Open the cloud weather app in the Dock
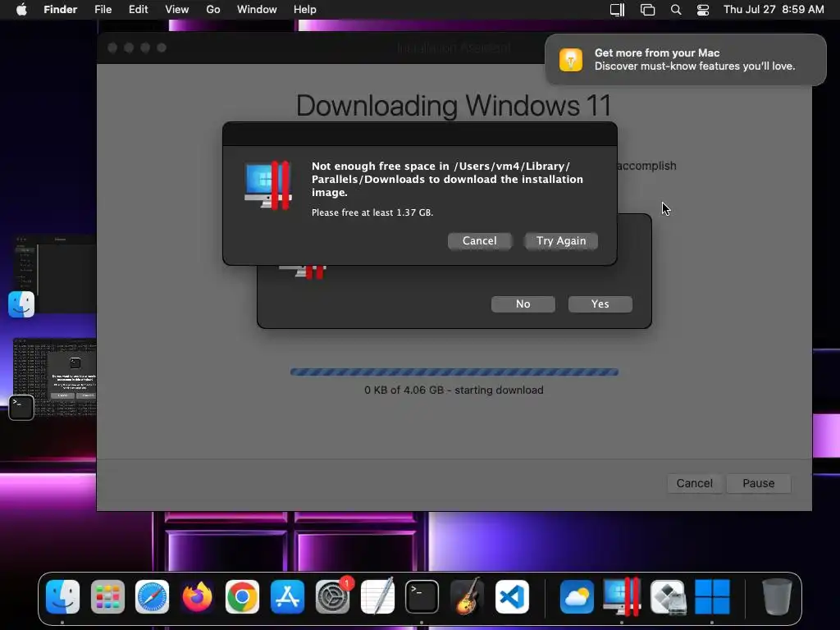 (x=577, y=597)
